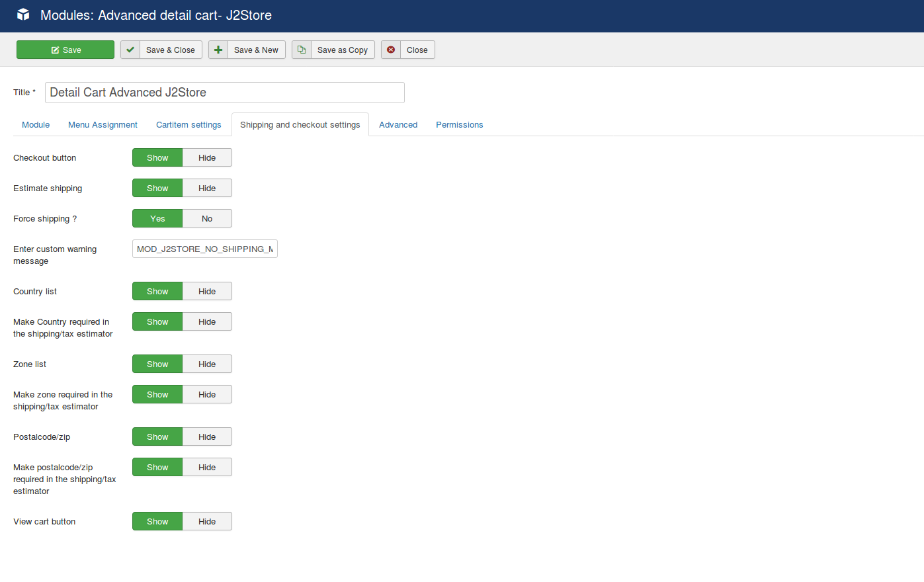Click the 'Checkout button' label
This screenshot has height=582, width=924.
coord(44,158)
